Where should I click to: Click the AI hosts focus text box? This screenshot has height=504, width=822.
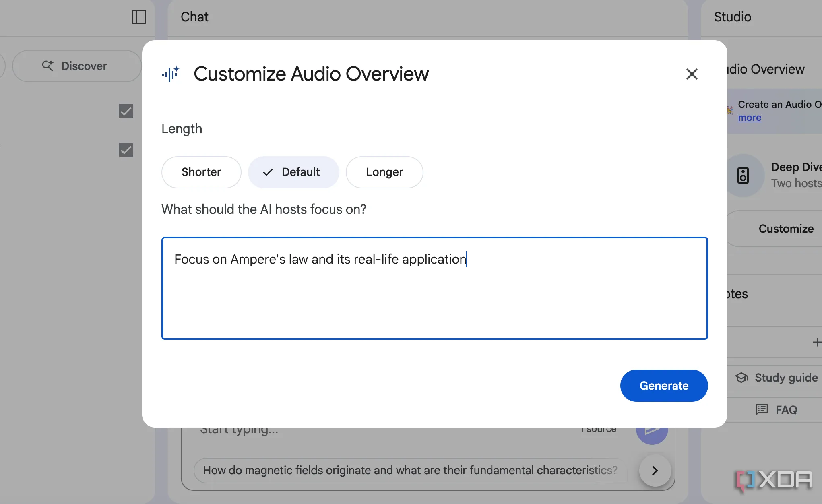coord(435,288)
